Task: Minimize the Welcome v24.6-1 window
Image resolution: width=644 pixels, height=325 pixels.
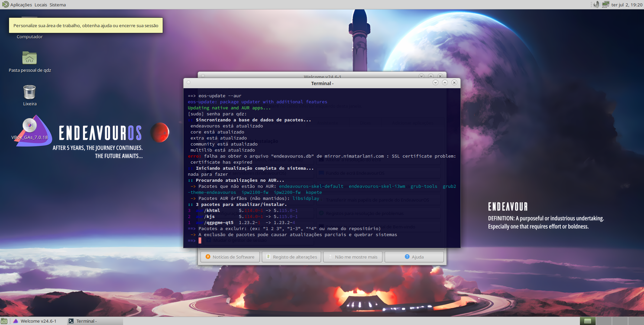Action: coord(422,76)
